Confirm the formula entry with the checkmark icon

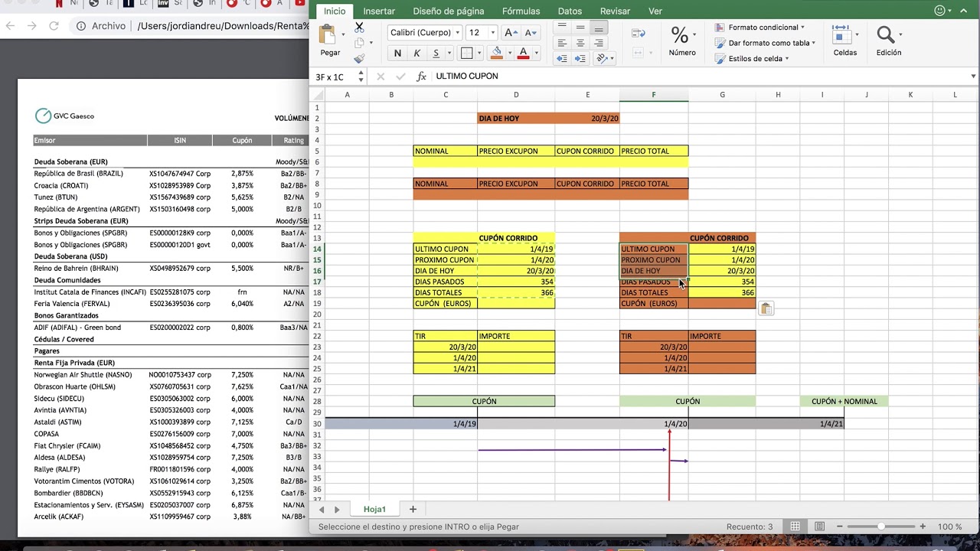(400, 77)
